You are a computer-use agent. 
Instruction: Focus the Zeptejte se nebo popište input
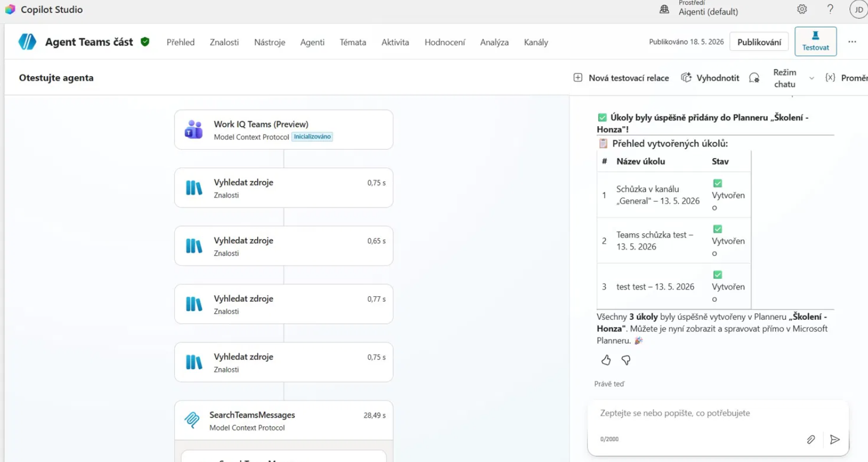[717, 413]
